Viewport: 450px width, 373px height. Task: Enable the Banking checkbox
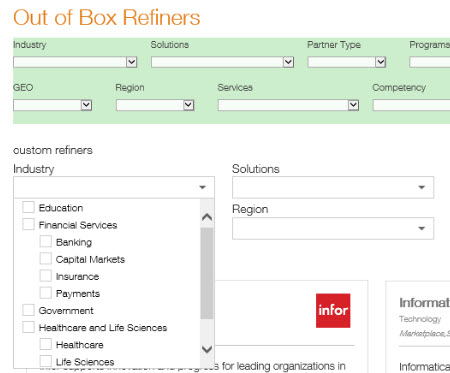tap(46, 241)
